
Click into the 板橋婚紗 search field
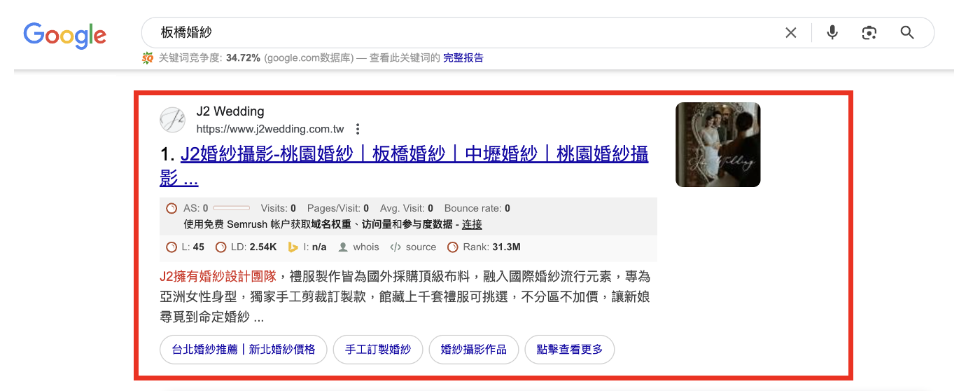coord(455,33)
